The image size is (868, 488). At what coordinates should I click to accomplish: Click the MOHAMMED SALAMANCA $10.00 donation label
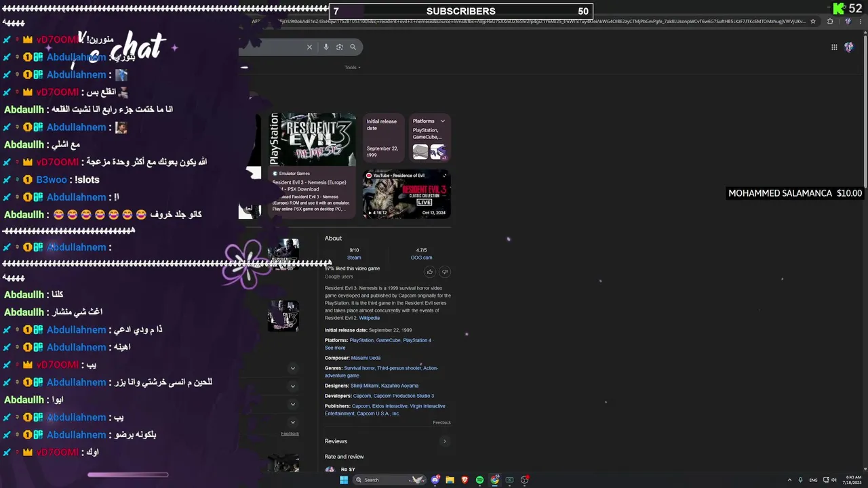tap(795, 193)
